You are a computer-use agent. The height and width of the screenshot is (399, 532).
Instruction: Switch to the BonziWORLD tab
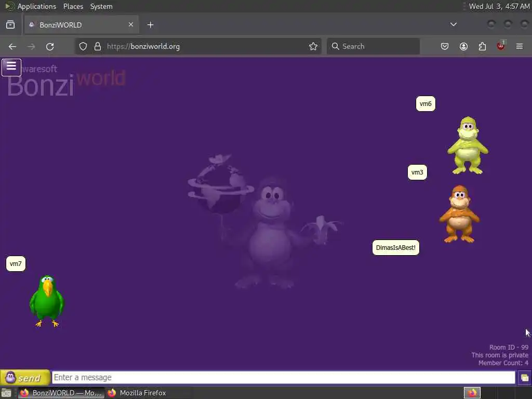pos(82,25)
